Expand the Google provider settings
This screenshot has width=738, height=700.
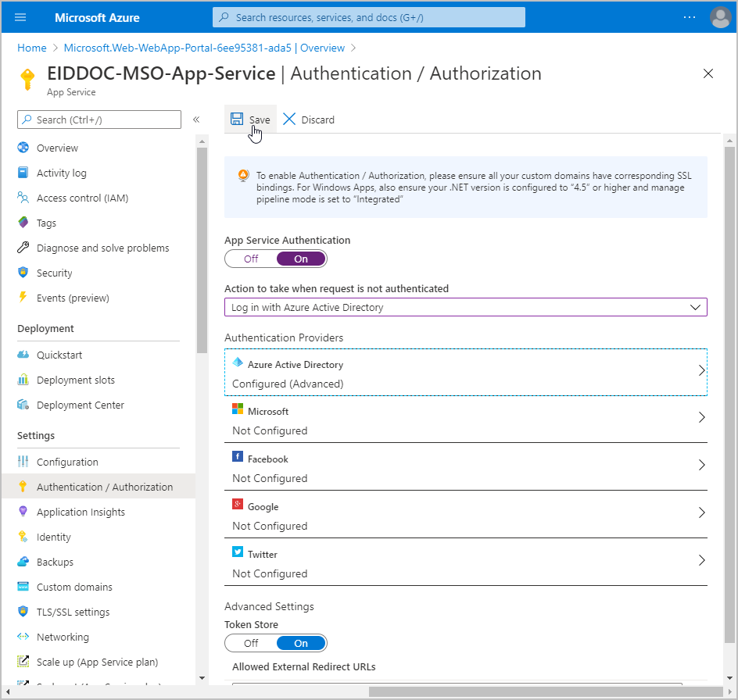465,516
